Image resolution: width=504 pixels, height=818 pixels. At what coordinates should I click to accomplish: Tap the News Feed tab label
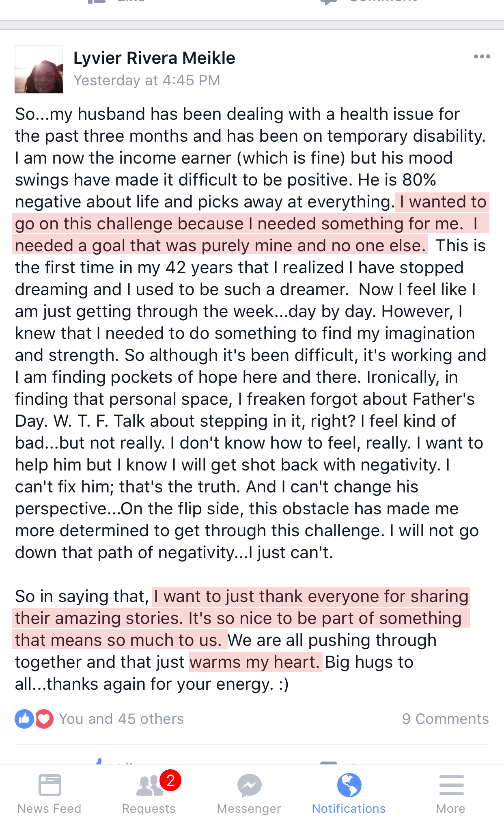point(50,808)
